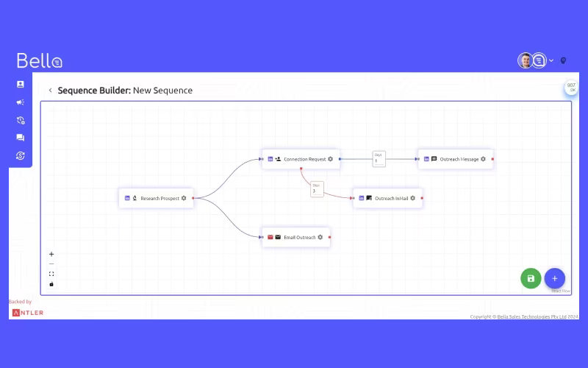This screenshot has height=368, width=588.
Task: Open the automation settings icon in sidebar
Action: click(21, 120)
